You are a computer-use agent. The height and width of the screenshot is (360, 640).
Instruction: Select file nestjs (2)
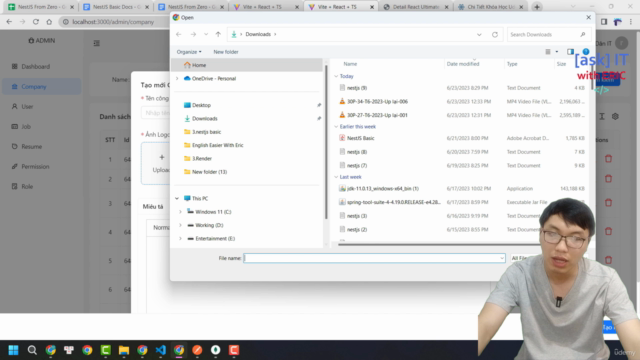click(x=353, y=229)
